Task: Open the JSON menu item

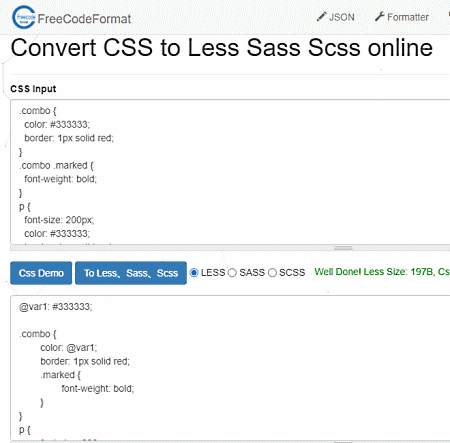Action: click(x=336, y=17)
